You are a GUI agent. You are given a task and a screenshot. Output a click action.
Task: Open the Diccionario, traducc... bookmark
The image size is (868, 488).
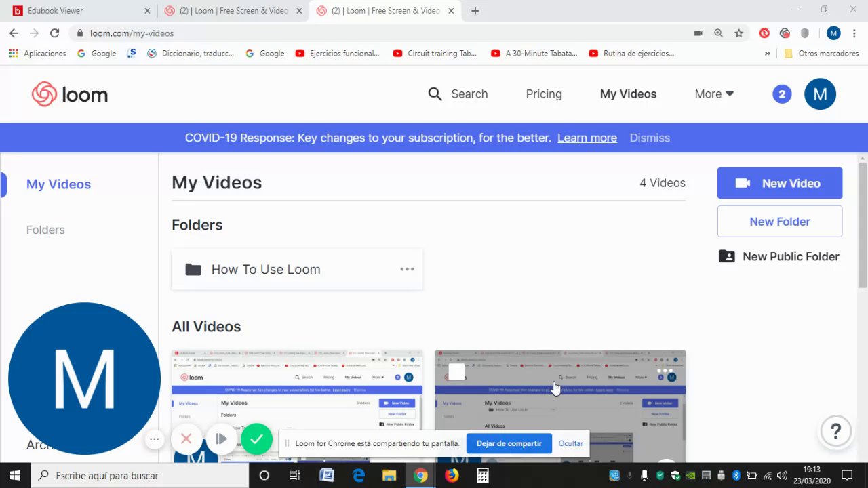pyautogui.click(x=191, y=53)
